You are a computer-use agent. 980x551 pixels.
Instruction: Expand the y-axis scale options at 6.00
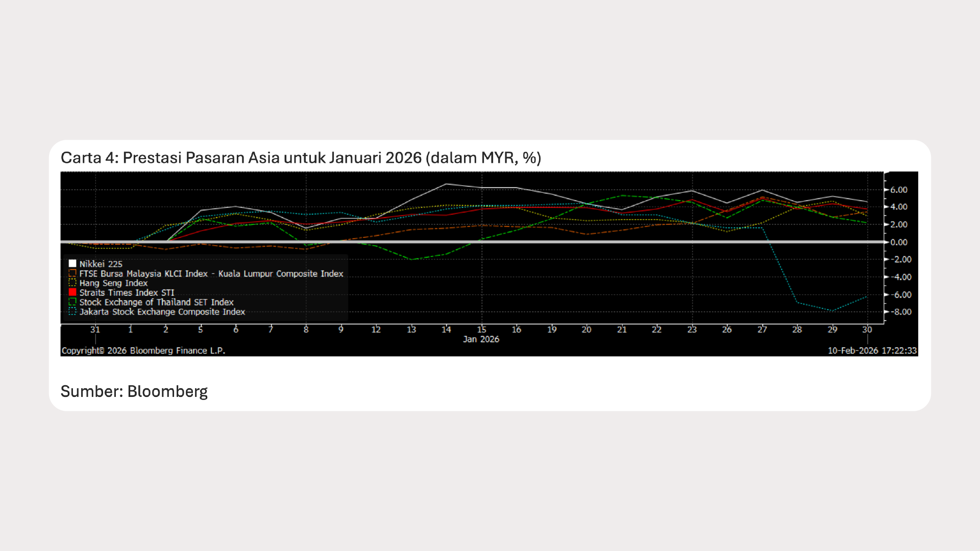click(899, 190)
